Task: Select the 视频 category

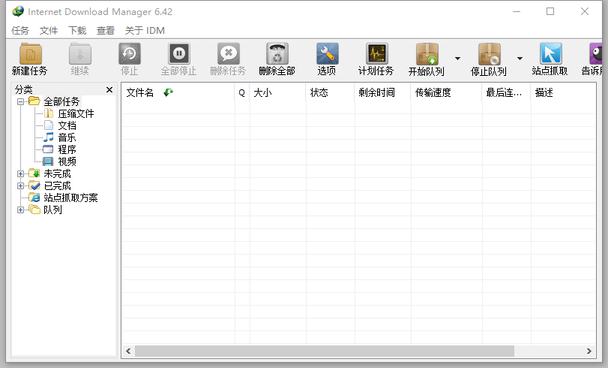Action: coord(67,162)
